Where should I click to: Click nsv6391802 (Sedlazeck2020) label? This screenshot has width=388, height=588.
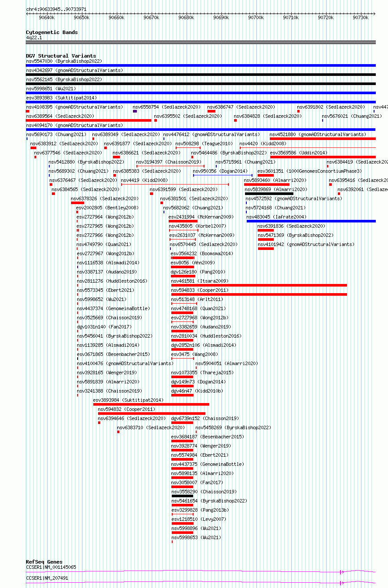coord(331,107)
